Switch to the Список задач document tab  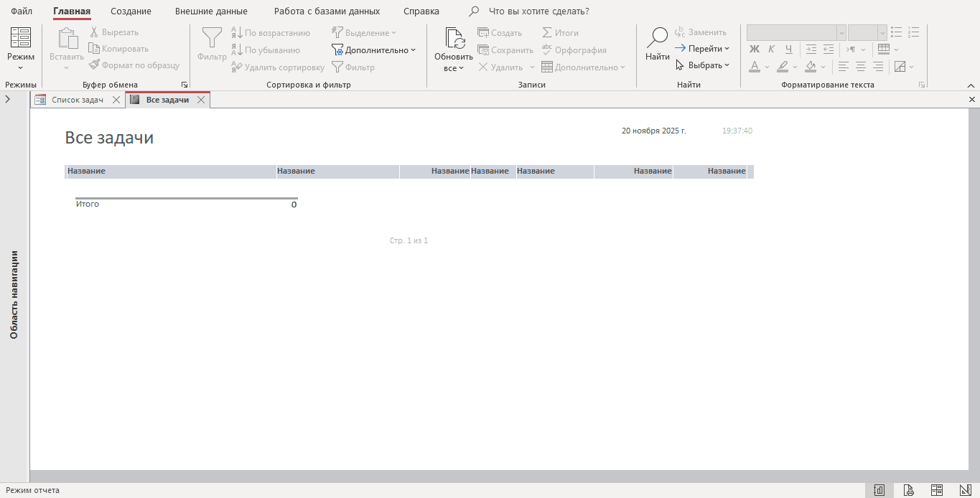tap(77, 100)
